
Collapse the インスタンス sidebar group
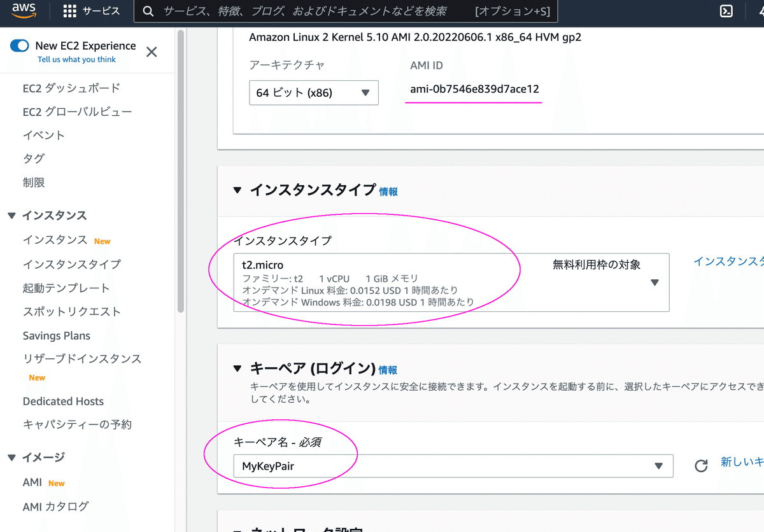[x=11, y=216]
